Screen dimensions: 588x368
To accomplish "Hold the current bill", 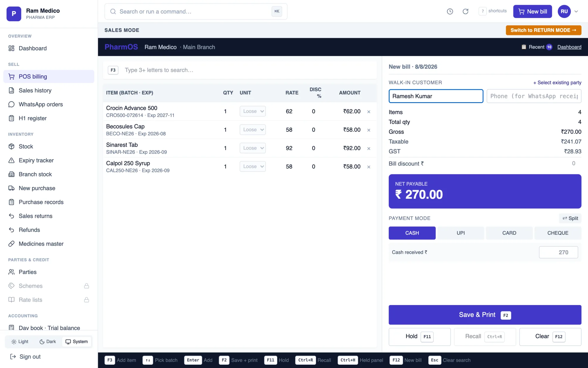I will pos(420,336).
